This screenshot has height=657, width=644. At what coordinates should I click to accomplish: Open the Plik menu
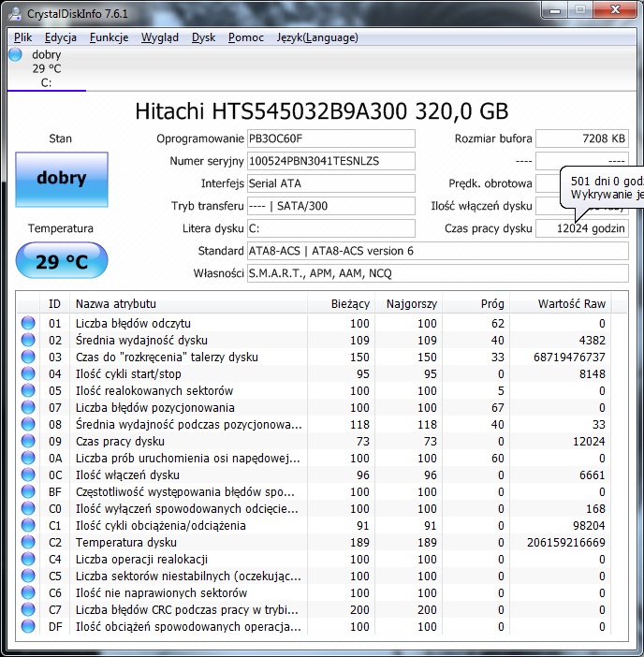[22, 37]
